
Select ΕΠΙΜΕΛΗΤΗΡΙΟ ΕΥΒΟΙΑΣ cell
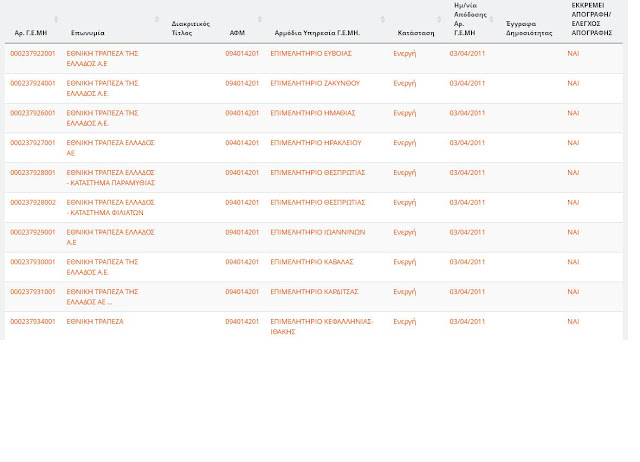pyautogui.click(x=311, y=53)
